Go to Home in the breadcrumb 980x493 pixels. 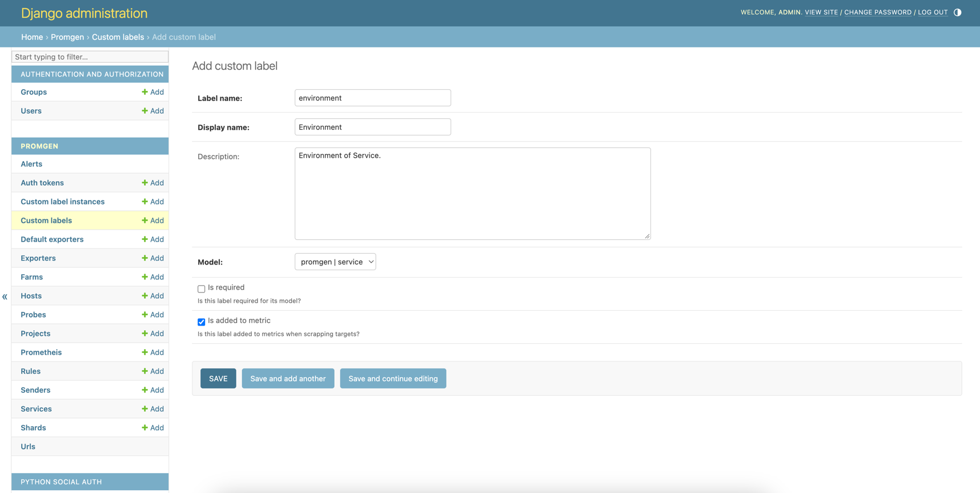tap(32, 37)
